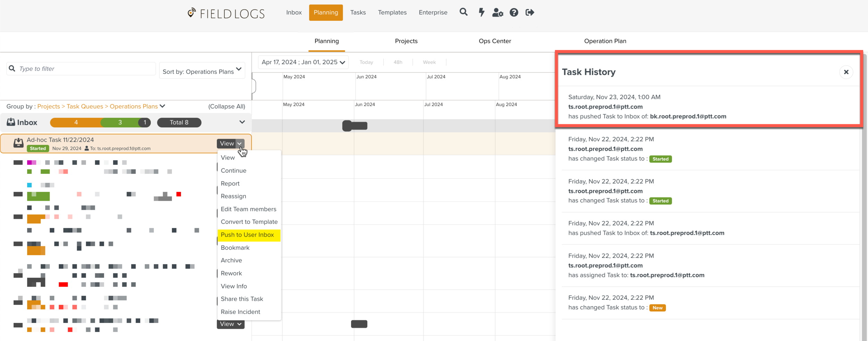Click the search magnifier icon in top navigation
This screenshot has width=868, height=341.
pos(463,12)
